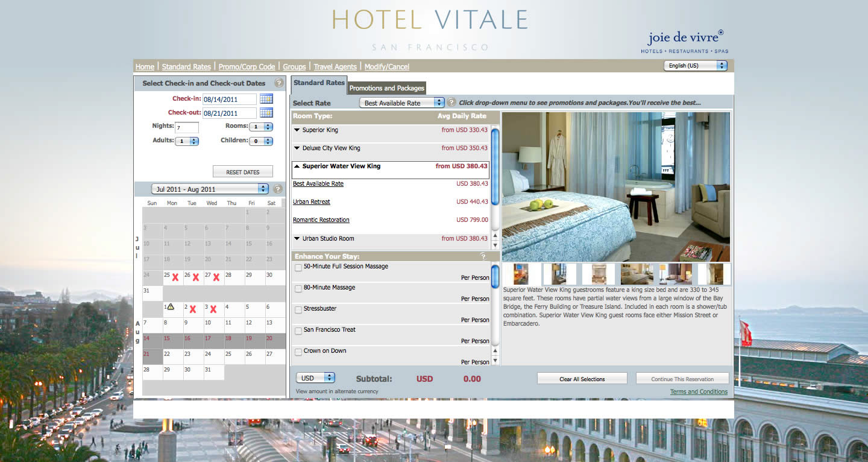
Task: Select the fourth room photo thumbnail
Action: click(x=637, y=274)
